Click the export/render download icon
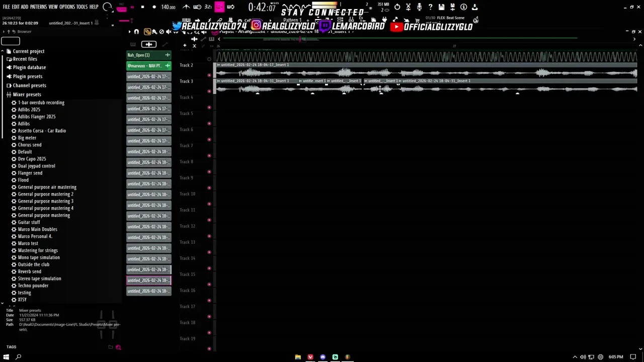 click(474, 7)
